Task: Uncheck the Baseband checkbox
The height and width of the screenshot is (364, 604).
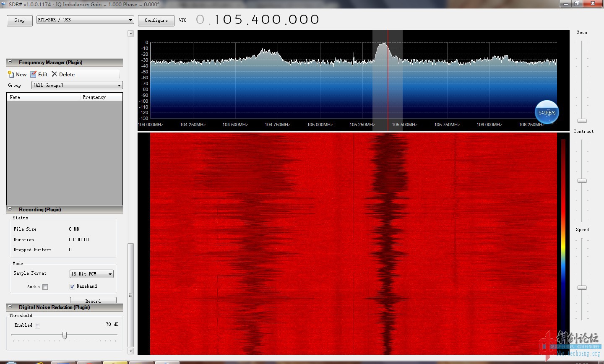Action: [72, 286]
